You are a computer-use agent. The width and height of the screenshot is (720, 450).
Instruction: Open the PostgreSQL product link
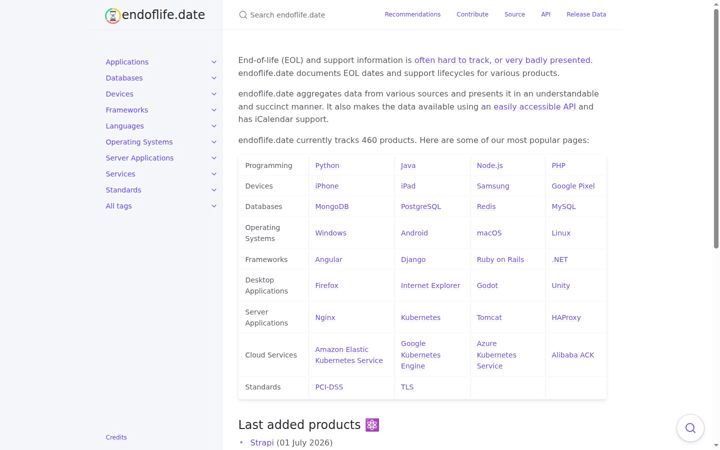(421, 207)
